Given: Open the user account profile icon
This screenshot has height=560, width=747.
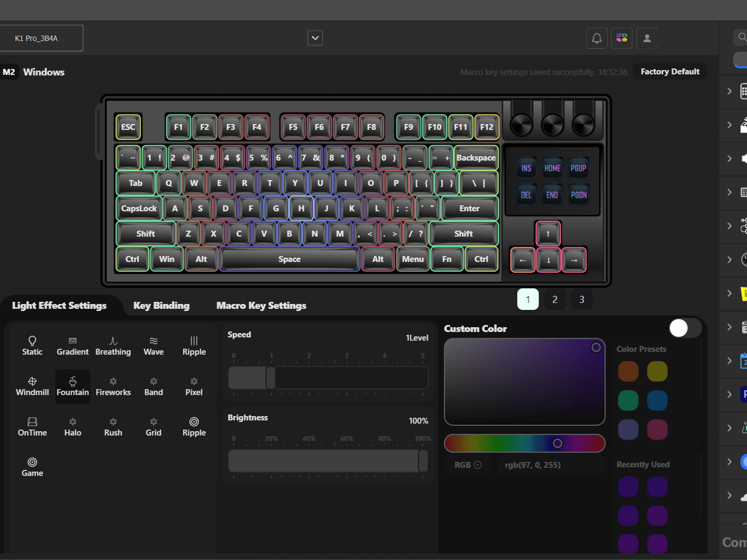Looking at the screenshot, I should coord(647,38).
